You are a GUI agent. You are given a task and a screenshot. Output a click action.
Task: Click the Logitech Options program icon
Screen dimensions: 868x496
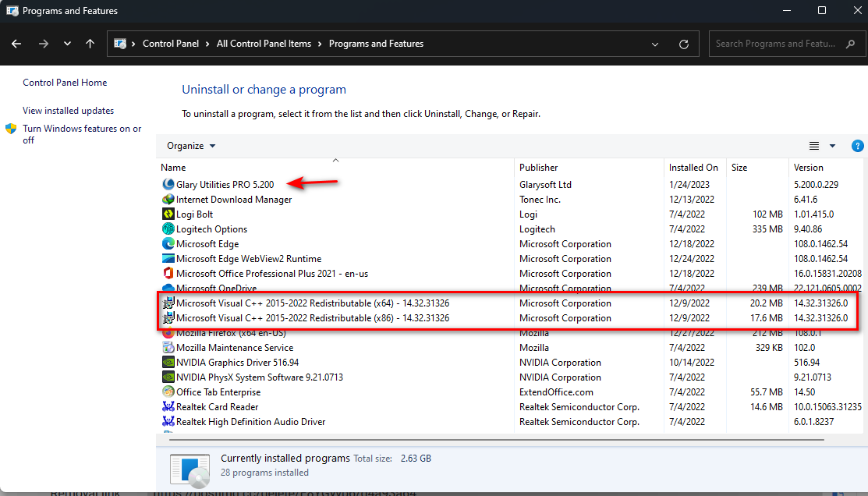168,229
